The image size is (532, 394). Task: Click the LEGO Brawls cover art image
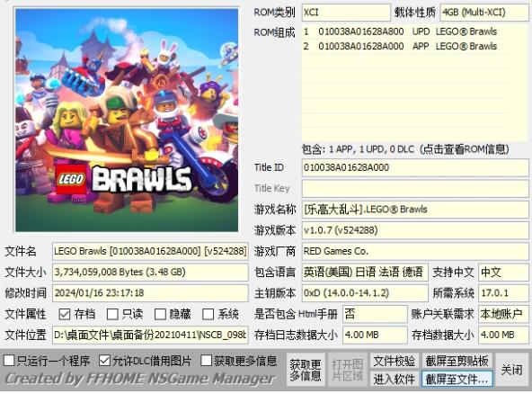[127, 121]
